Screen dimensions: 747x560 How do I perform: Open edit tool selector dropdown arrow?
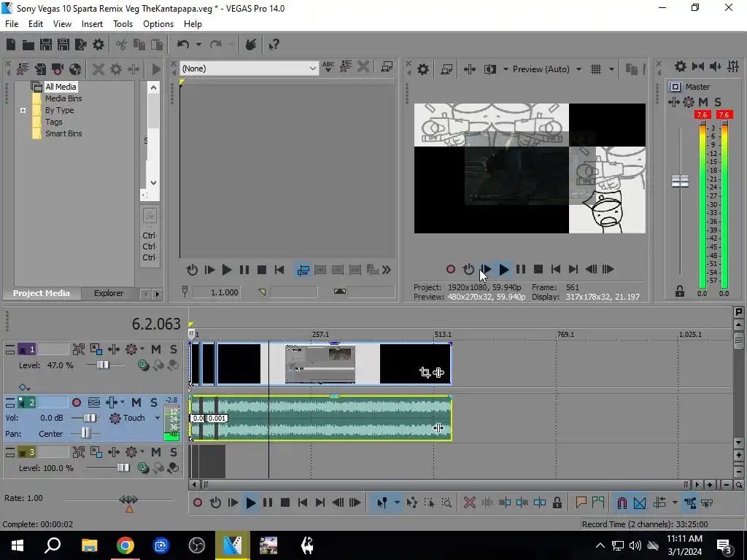coord(397,502)
